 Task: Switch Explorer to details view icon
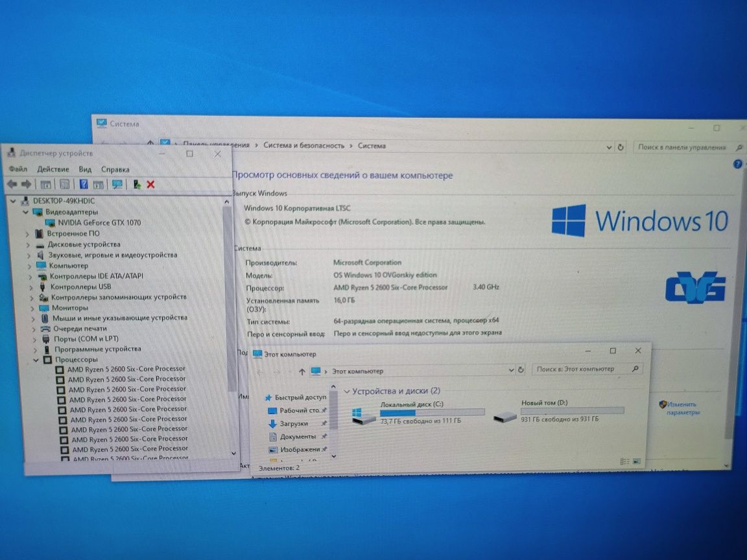624,461
